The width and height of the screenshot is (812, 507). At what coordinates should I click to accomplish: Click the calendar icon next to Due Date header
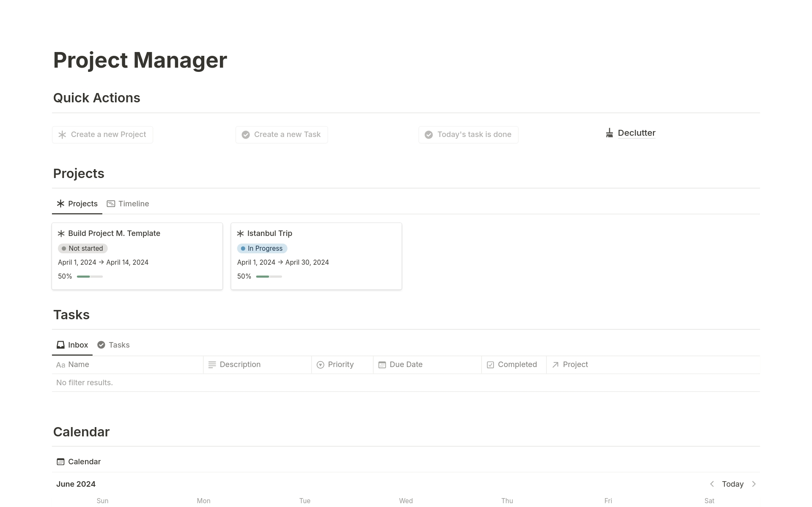click(x=382, y=364)
